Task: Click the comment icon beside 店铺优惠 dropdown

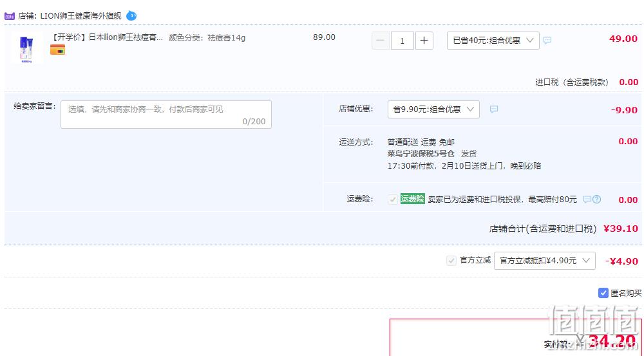Action: tap(494, 109)
